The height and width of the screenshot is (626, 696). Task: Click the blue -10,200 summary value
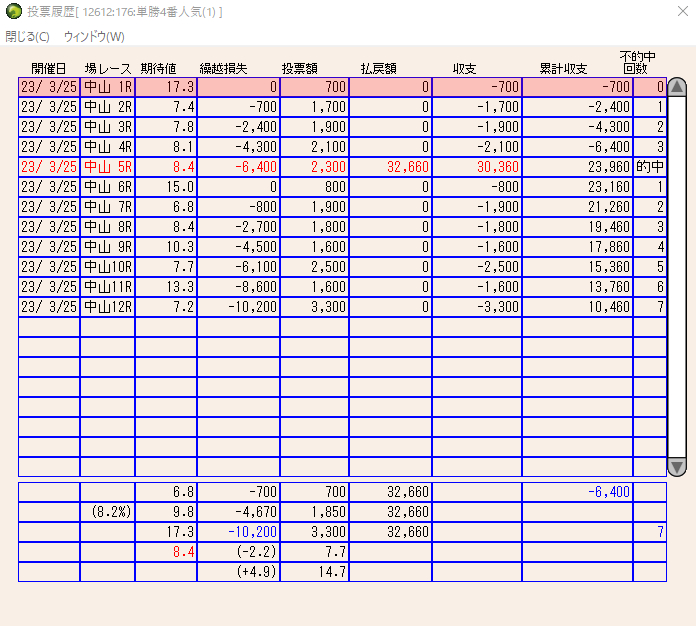click(238, 532)
